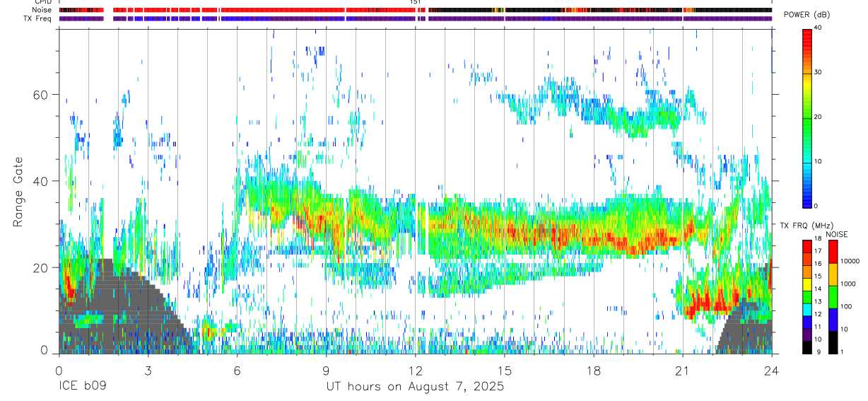Image resolution: width=868 pixels, height=401 pixels.
Task: Click the '0' hour tick on the time axis
Action: [59, 370]
